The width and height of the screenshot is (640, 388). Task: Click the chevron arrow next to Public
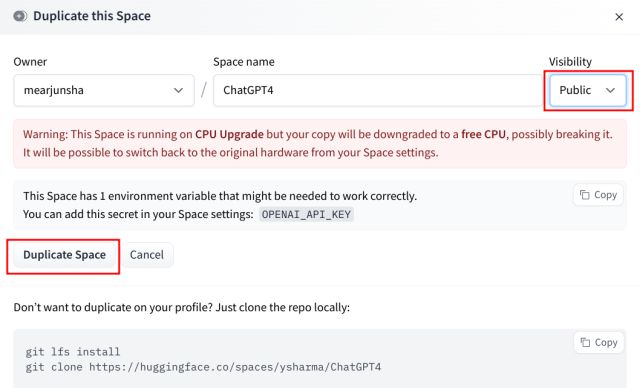610,90
